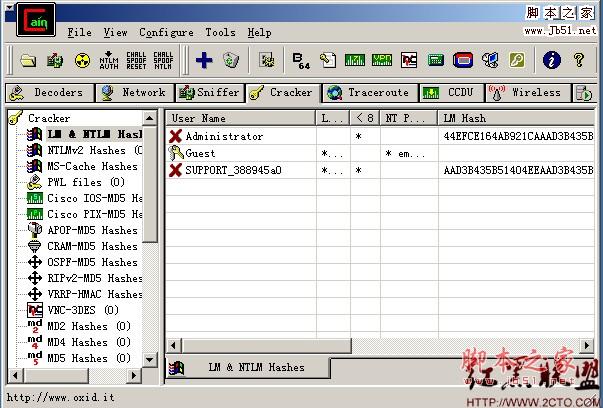Toggle the Start/Stop Sniffer toolbar icon
Viewport: 603px width, 408px height.
(55, 60)
